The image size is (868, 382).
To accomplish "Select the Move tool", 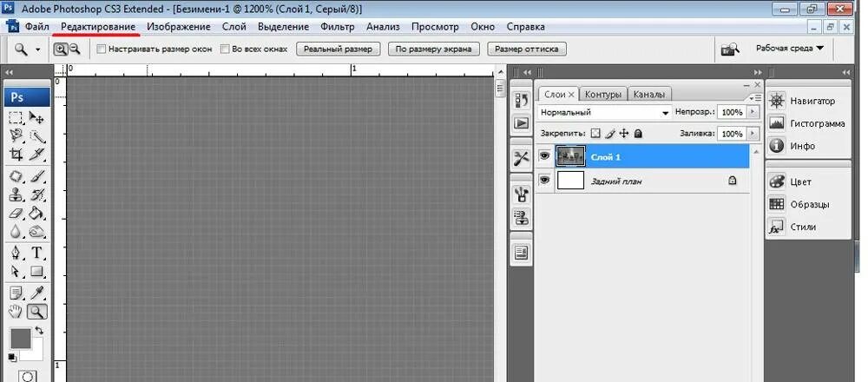I will 36,117.
